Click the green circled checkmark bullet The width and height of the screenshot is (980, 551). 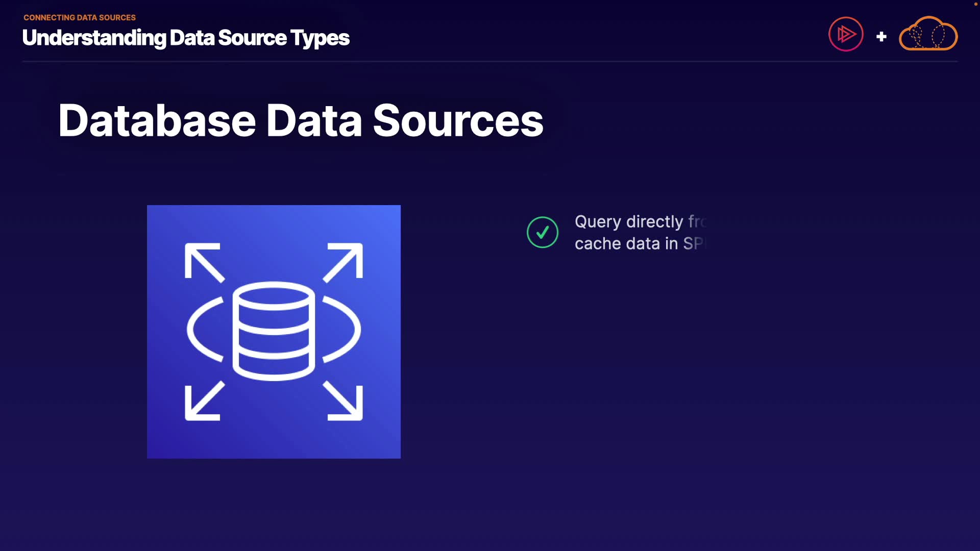pyautogui.click(x=543, y=233)
